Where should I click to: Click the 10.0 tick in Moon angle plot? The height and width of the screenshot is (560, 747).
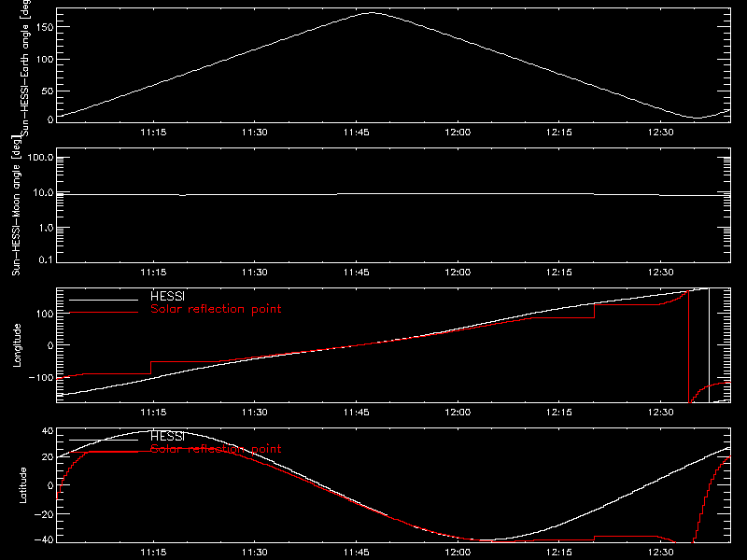tap(43, 193)
